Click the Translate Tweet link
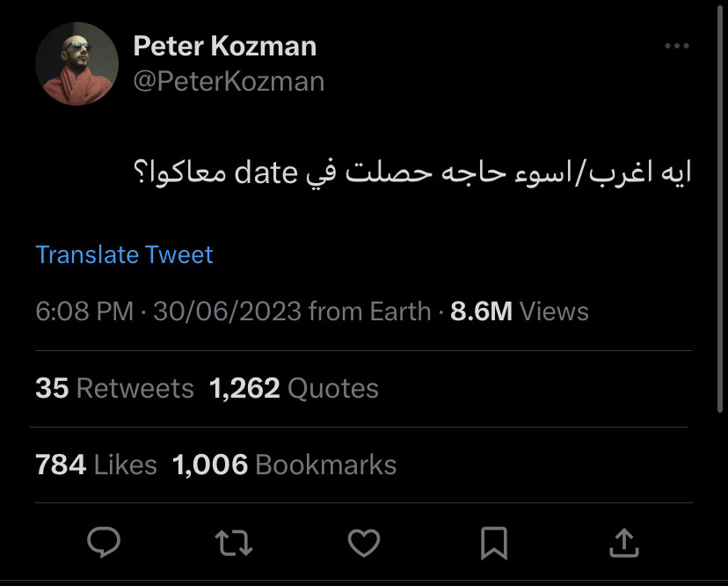Viewport: 728px width, 586px height. (x=124, y=254)
